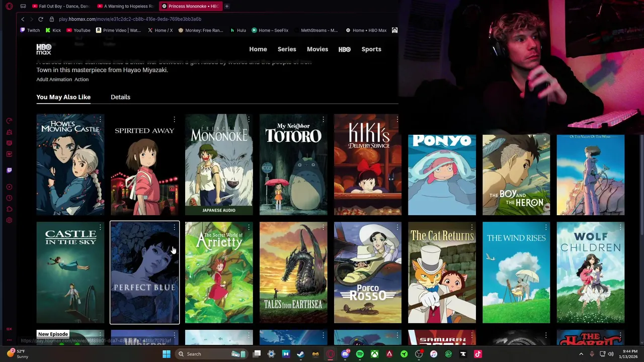Viewport: 644px width, 362px height.
Task: Open Sports in HBO Max navigation
Action: 371,49
